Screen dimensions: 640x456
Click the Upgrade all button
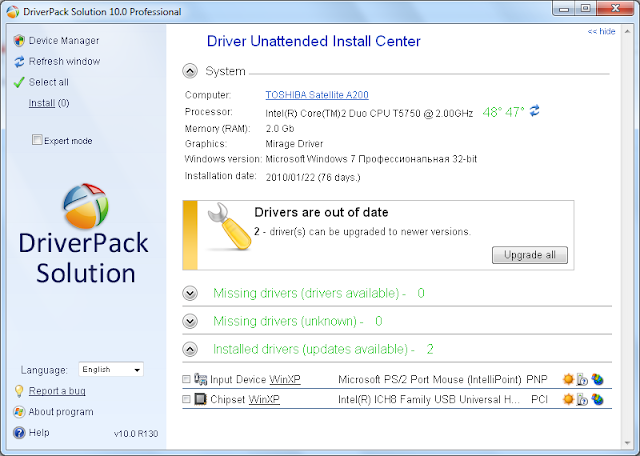point(529,255)
